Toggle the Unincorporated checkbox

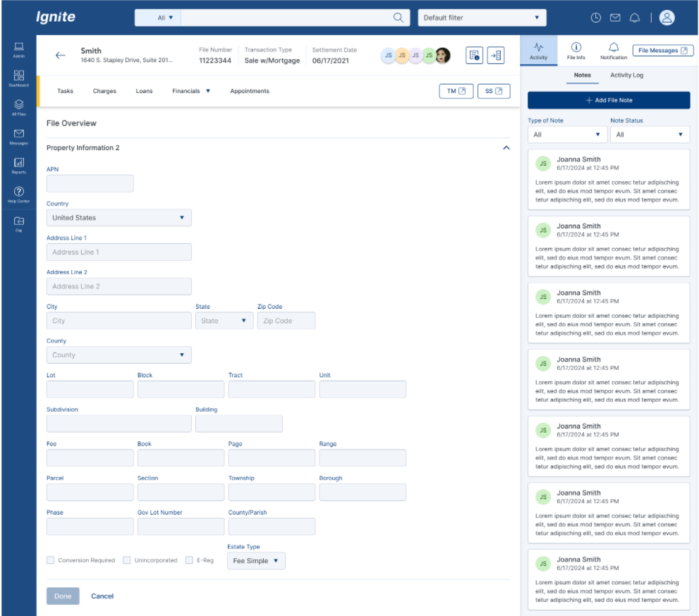tap(126, 560)
